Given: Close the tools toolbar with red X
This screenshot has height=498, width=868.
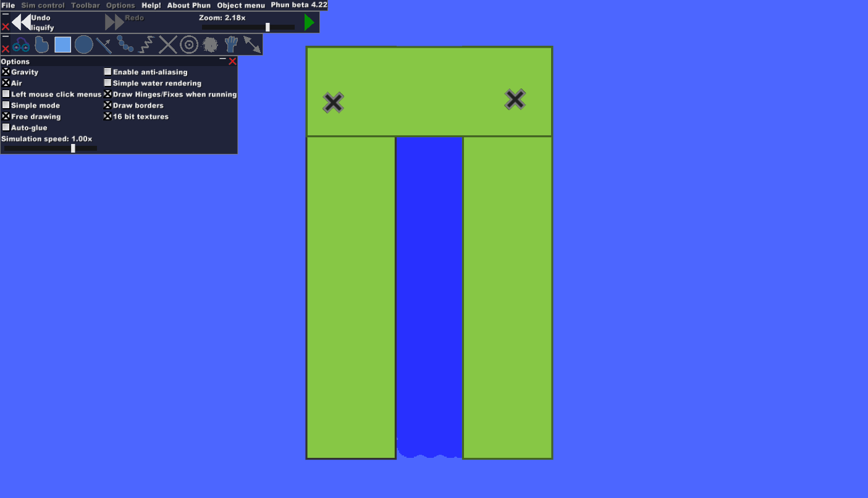Looking at the screenshot, I should coord(6,49).
